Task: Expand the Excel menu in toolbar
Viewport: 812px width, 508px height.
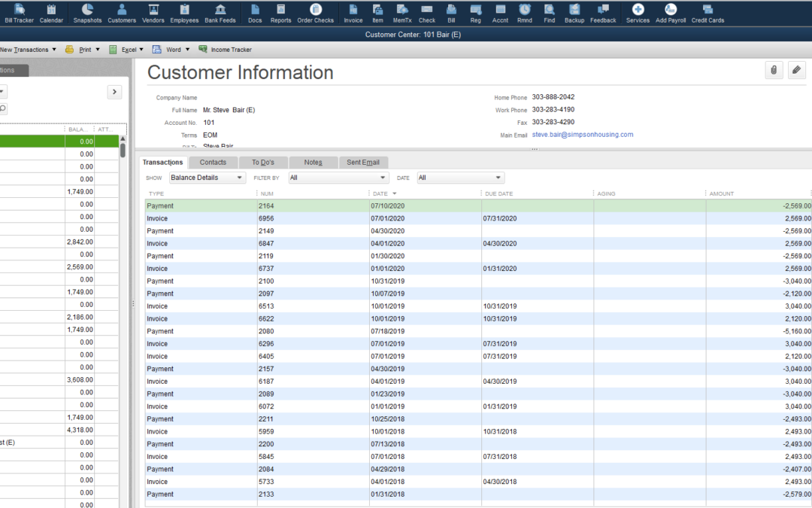Action: click(x=126, y=50)
